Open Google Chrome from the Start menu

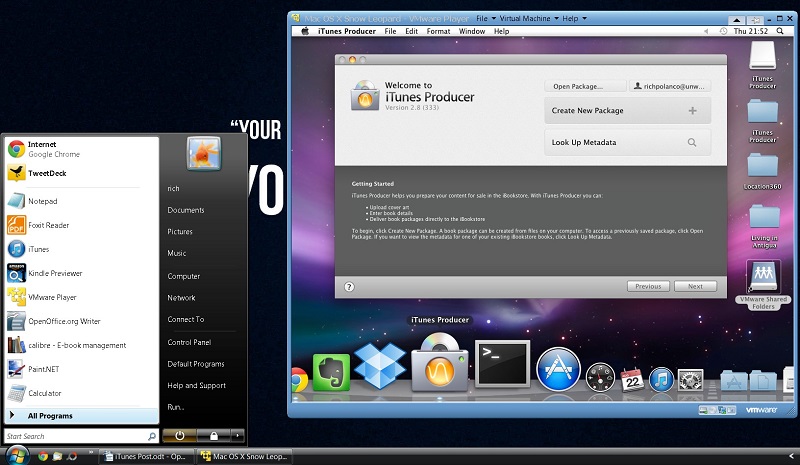tap(82, 149)
